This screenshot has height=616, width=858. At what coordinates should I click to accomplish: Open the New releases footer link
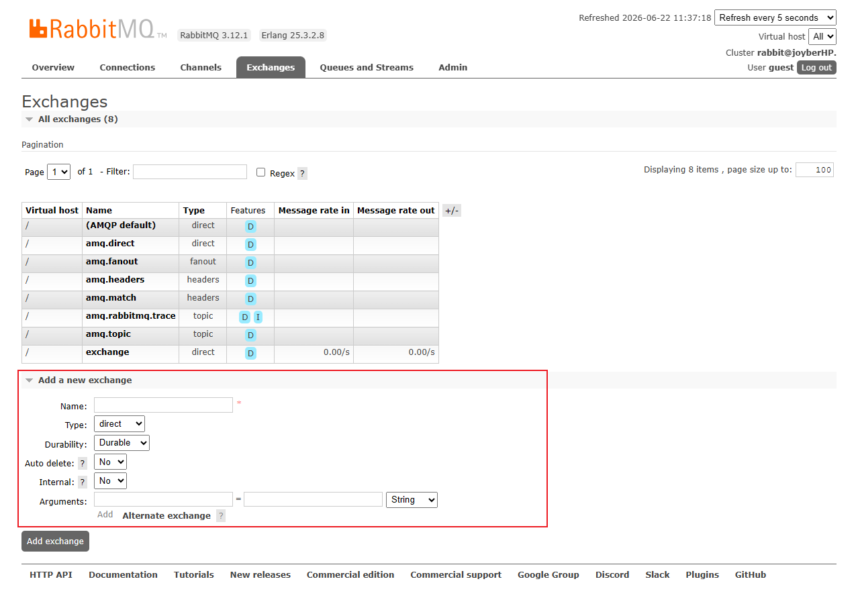260,574
